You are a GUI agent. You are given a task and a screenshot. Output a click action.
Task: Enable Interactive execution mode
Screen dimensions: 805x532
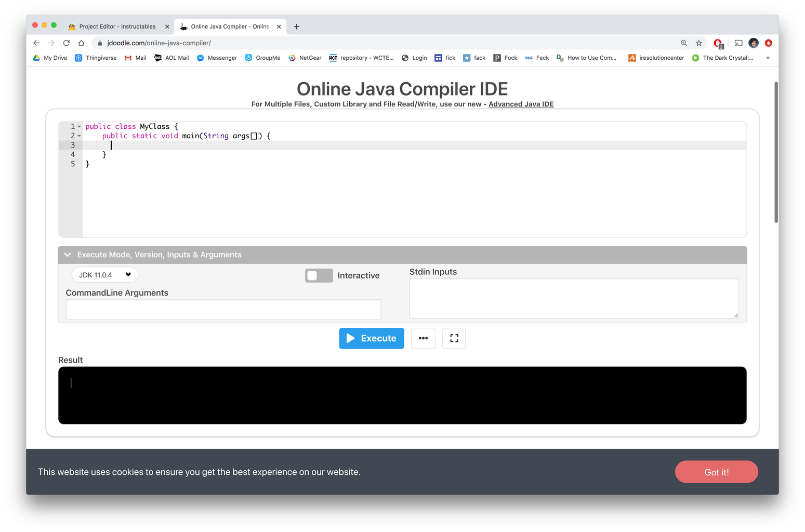click(319, 275)
